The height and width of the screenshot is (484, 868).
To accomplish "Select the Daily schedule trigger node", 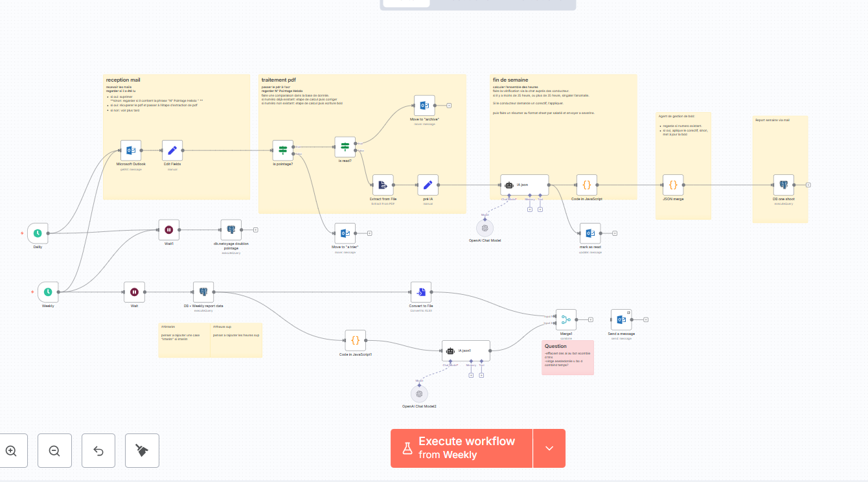I will point(38,233).
